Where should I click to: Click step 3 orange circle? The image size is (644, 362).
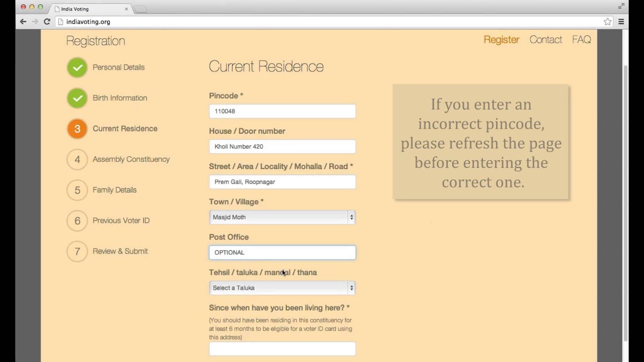[77, 129]
